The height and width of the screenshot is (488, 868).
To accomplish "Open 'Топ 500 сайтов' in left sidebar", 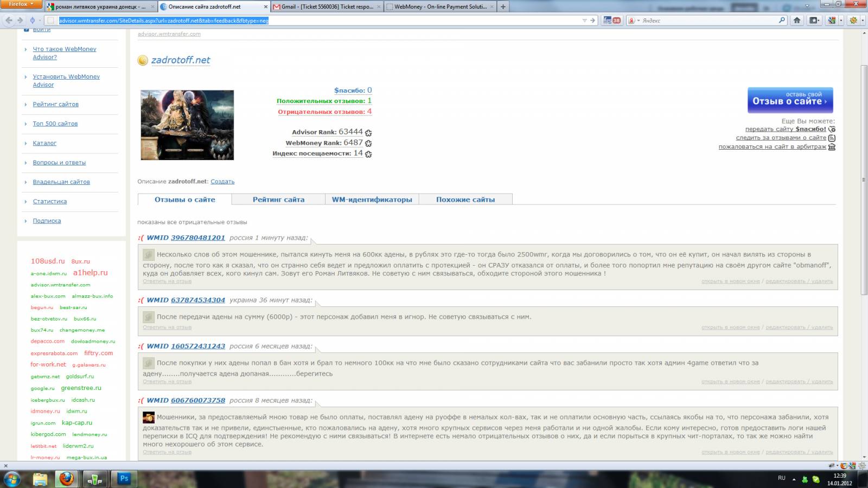I will [55, 124].
